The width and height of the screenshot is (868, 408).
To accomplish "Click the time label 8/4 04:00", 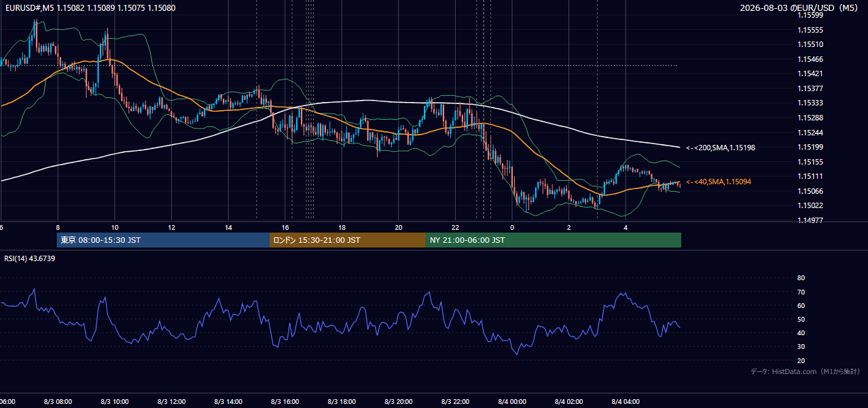I will click(626, 402).
